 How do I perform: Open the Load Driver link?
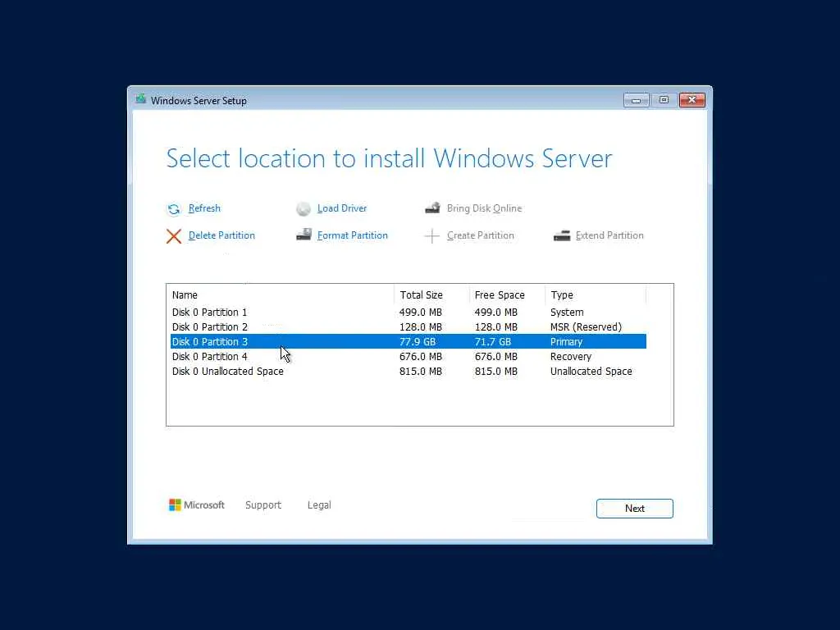point(342,208)
